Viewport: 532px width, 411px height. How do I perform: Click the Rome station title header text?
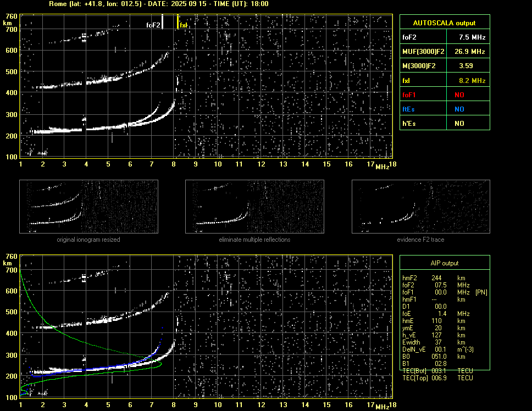(158, 4)
